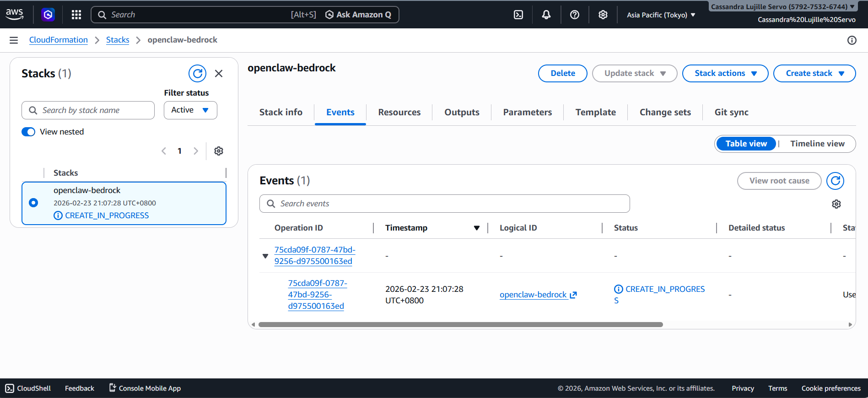Collapse the operation 75cda09f row triangle
Screen dimensions: 868x398
point(265,256)
